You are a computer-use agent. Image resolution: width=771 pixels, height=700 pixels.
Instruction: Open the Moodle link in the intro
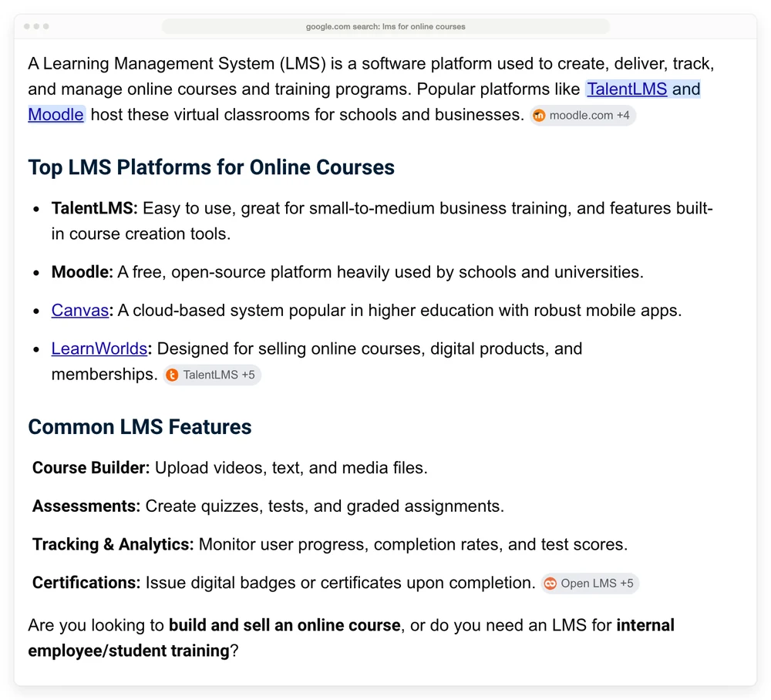tap(56, 115)
